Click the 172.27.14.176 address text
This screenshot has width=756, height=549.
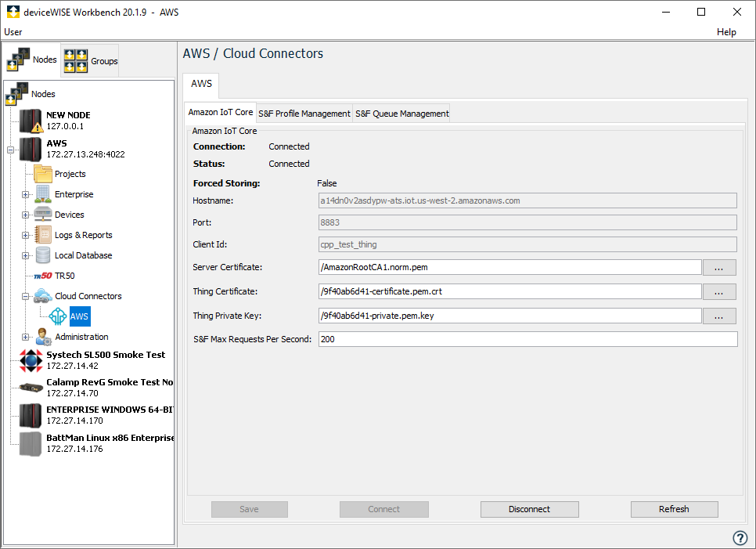pyautogui.click(x=74, y=449)
